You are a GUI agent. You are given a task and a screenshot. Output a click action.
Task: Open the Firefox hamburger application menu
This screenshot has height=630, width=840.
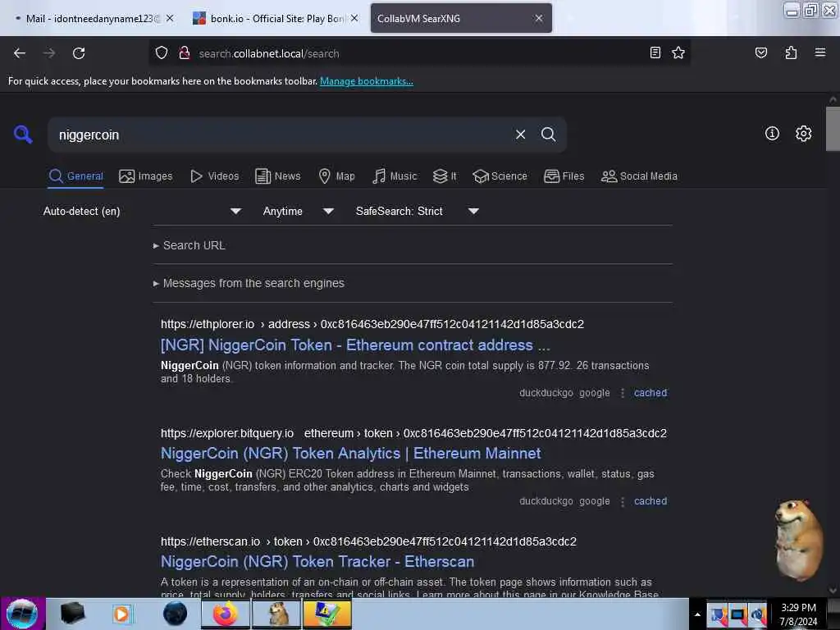tap(819, 52)
